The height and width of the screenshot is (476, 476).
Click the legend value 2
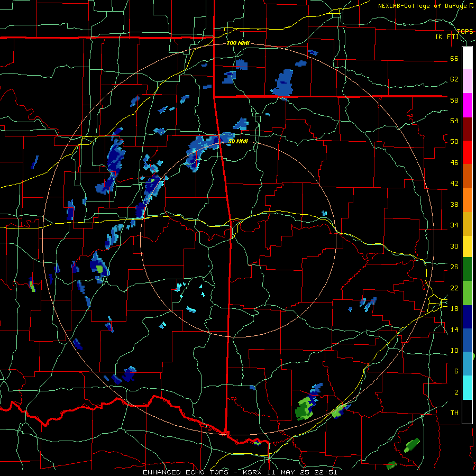[456, 392]
